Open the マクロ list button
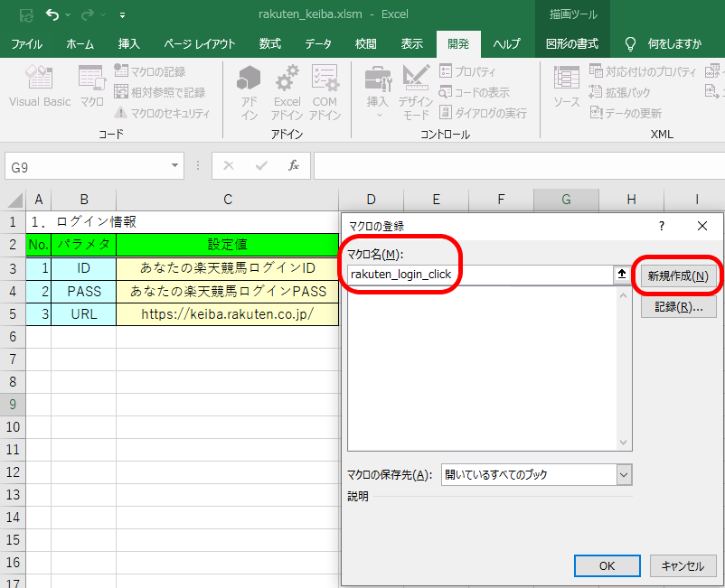725x588 pixels. pos(91,87)
